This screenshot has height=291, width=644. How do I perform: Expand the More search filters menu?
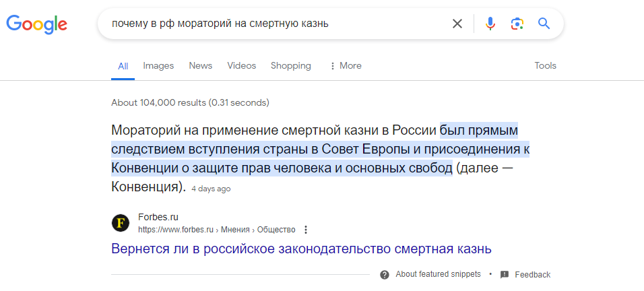[346, 65]
